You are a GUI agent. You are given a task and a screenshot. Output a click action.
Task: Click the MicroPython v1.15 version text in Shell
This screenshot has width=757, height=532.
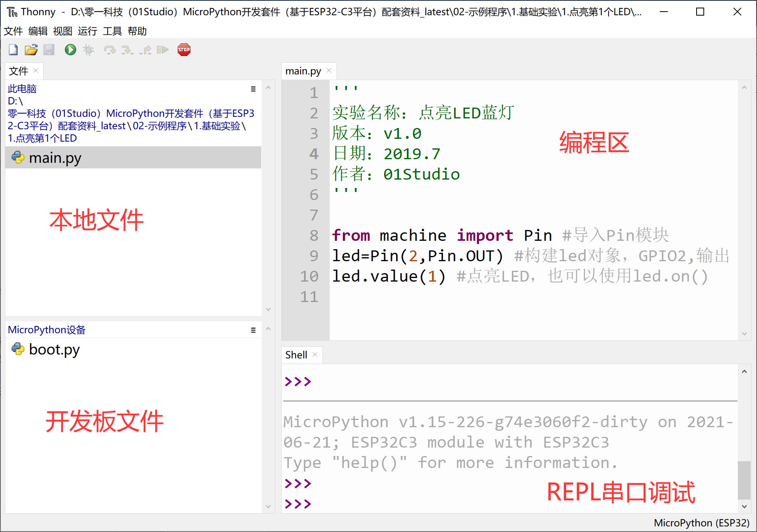click(x=508, y=422)
